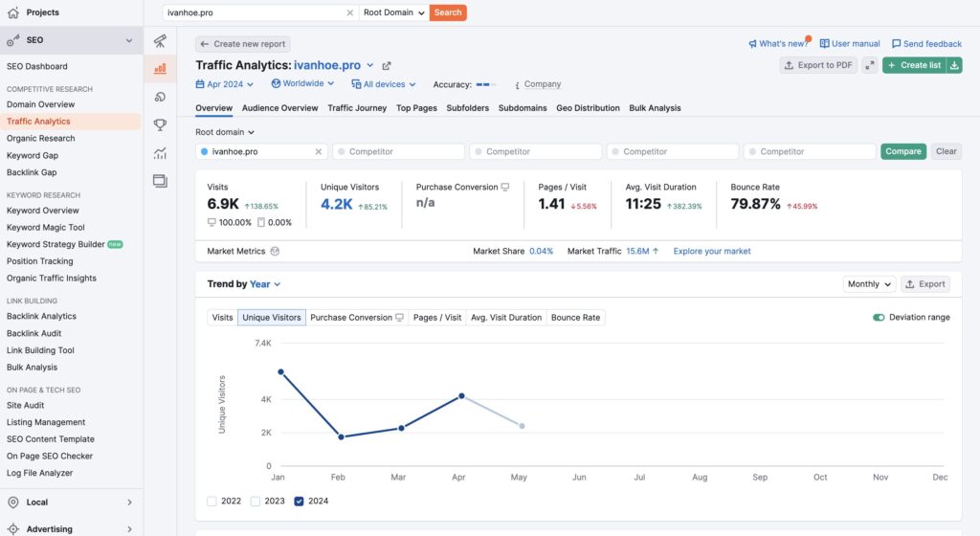This screenshot has width=980, height=536.
Task: Click the bar chart icon in the sidebar strip
Action: [160, 69]
